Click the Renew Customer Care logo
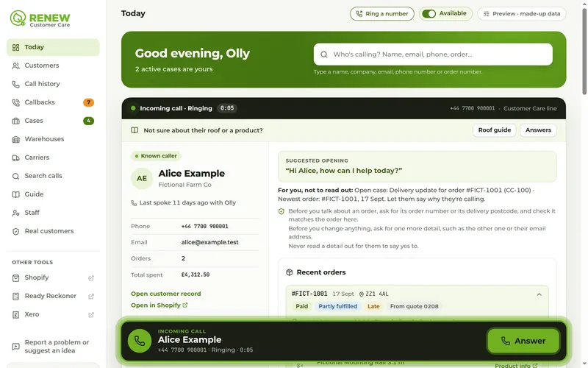The image size is (588, 368). tap(40, 18)
